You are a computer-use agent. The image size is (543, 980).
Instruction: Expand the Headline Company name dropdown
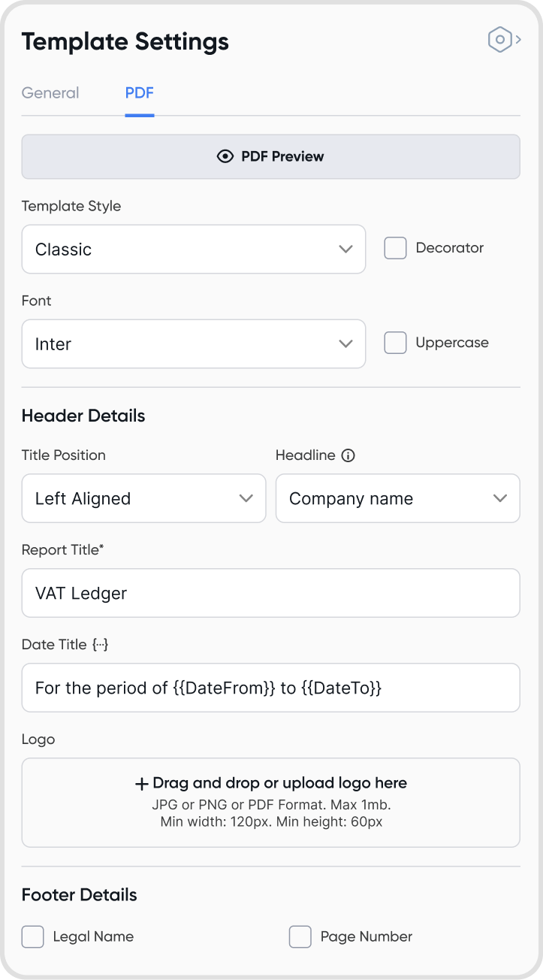(397, 498)
